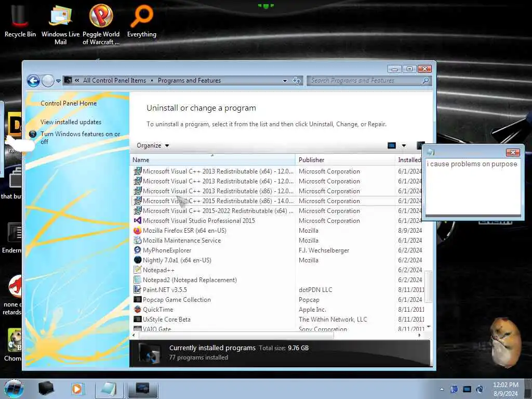Viewport: 532px width, 399px height.
Task: Click Microsoft Visual Studio Professional 2015 icon
Action: pyautogui.click(x=137, y=220)
